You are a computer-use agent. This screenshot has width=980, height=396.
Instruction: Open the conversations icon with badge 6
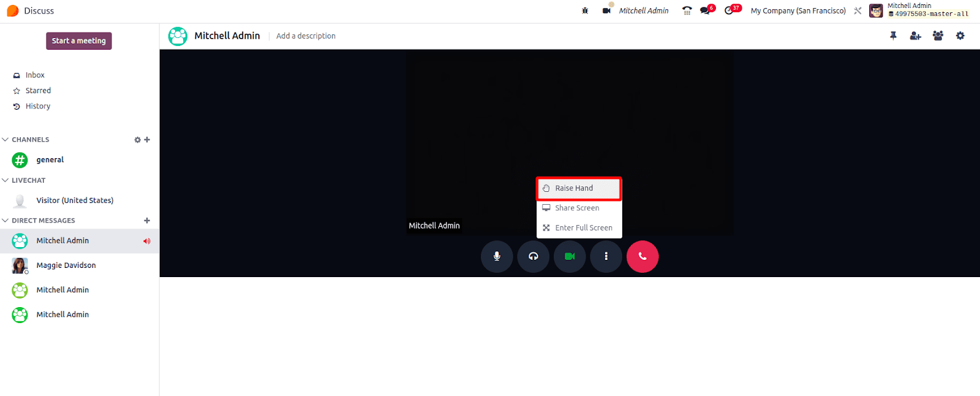pyautogui.click(x=707, y=10)
